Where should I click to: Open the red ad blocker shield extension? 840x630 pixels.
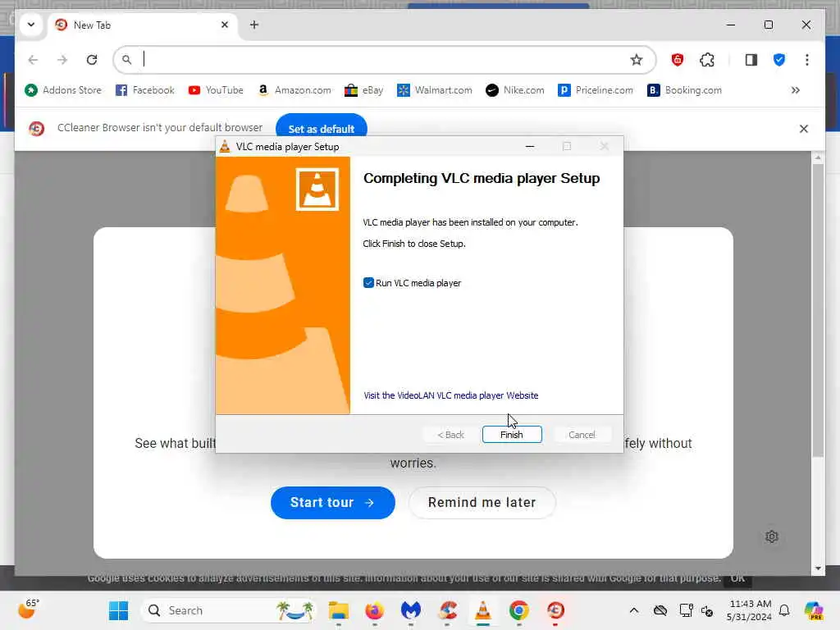677,59
